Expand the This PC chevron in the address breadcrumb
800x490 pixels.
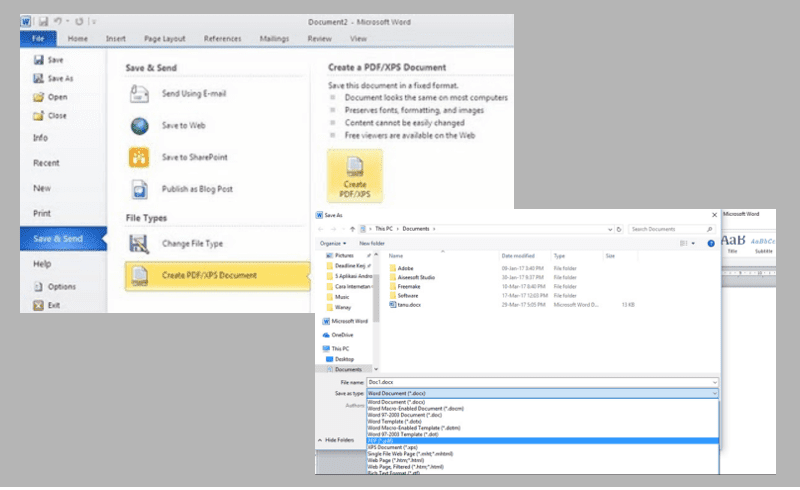(x=397, y=229)
